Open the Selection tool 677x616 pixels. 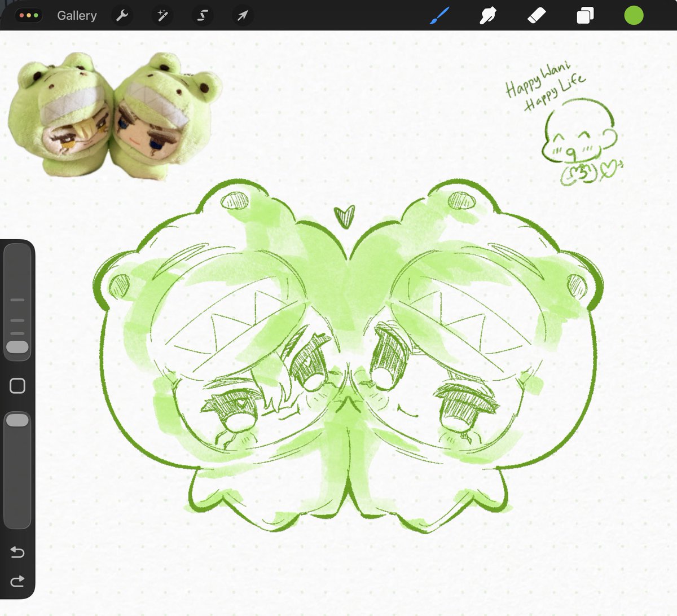coord(203,15)
